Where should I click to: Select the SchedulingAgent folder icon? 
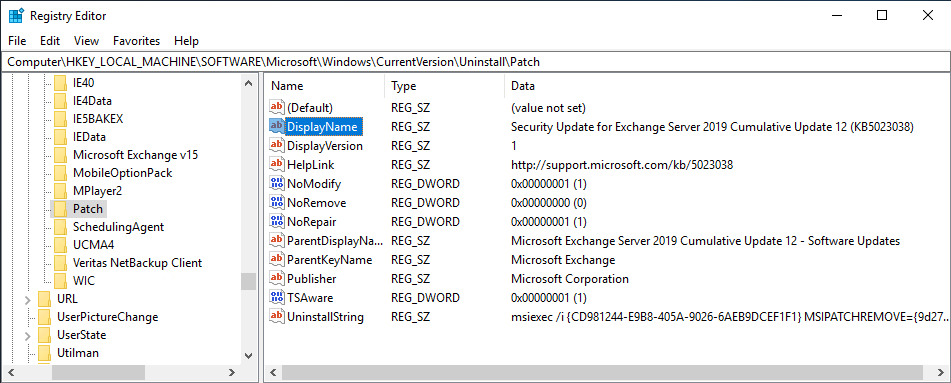click(x=59, y=227)
